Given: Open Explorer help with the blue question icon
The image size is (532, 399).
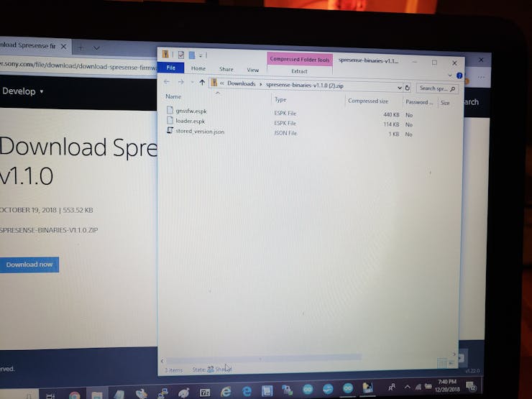Looking at the screenshot, I should tap(459, 75).
